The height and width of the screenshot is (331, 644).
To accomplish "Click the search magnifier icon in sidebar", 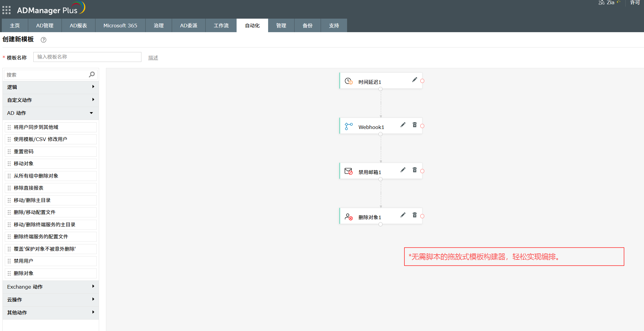I will point(92,74).
